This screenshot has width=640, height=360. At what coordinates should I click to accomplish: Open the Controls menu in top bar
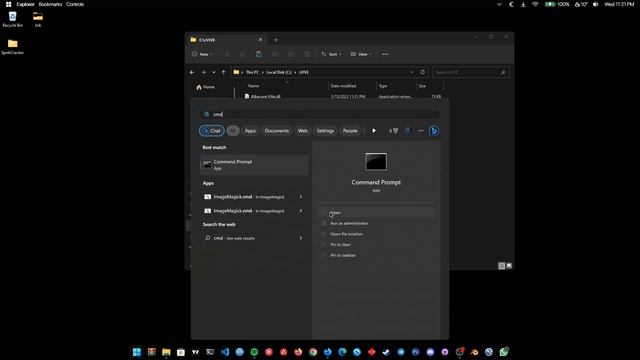[75, 4]
